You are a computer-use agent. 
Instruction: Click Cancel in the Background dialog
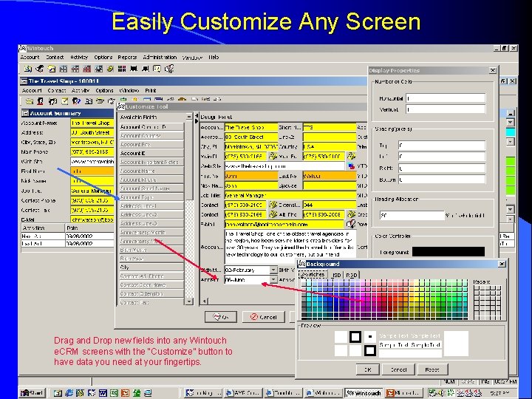(x=398, y=369)
